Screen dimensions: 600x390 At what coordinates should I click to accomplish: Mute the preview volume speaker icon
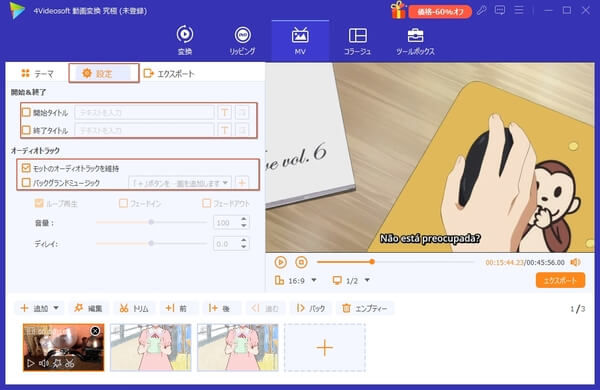tap(575, 262)
